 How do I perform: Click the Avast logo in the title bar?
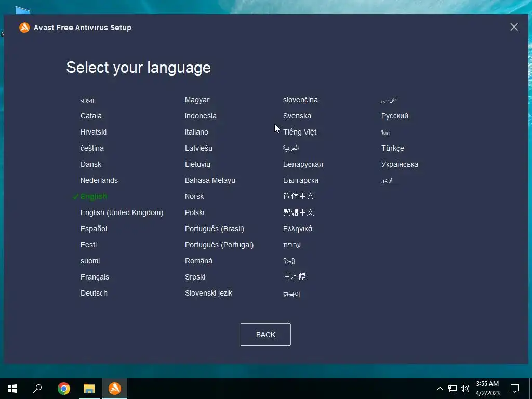click(x=24, y=28)
